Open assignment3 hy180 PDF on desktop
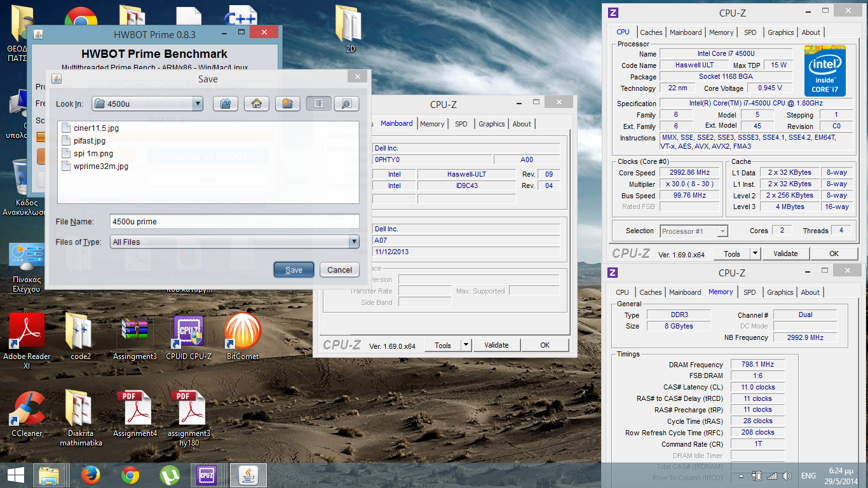 189,418
